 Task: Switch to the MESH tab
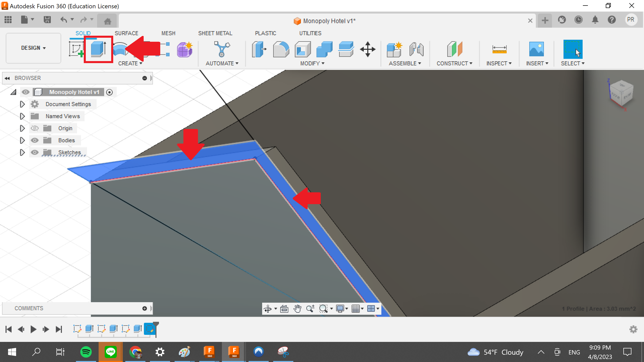168,33
